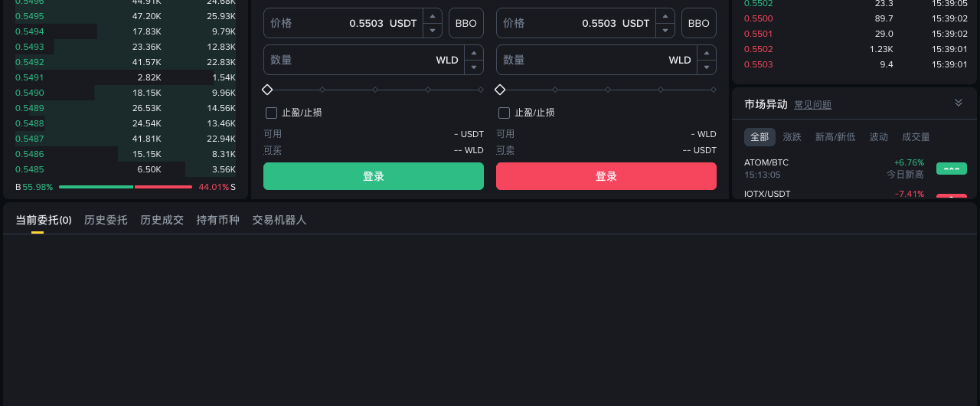Increase sell price with up stepper arrow

(665, 16)
